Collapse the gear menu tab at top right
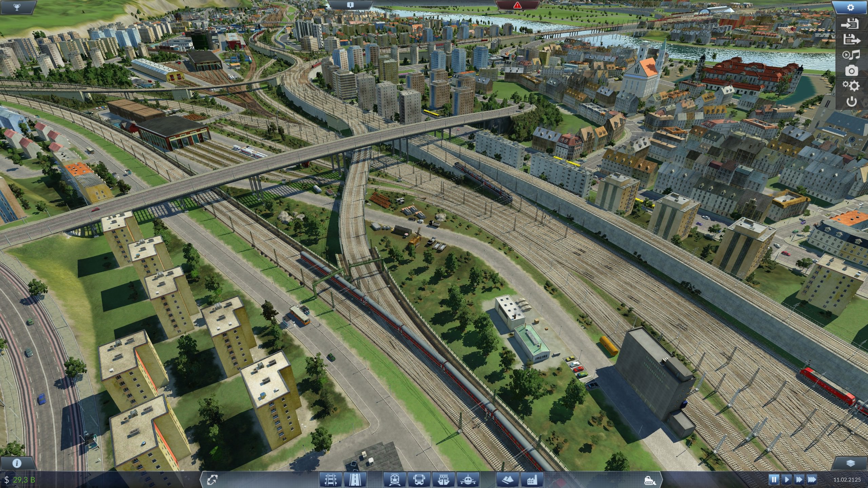 click(x=850, y=7)
